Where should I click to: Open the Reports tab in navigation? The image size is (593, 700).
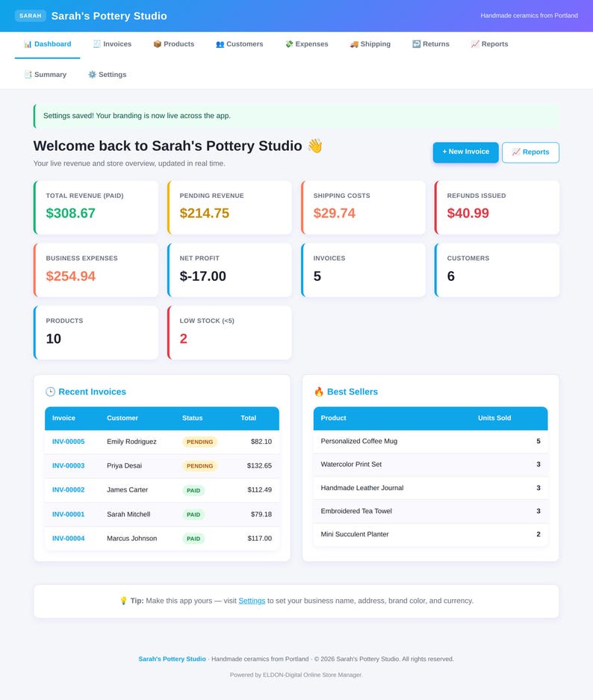pos(489,44)
